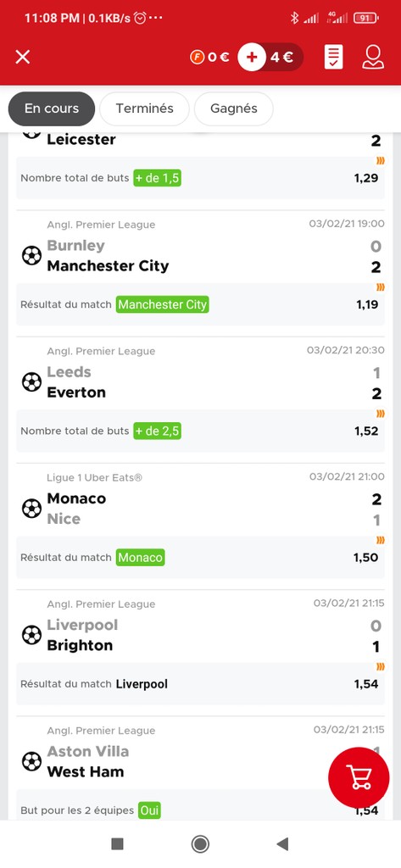This screenshot has width=401, height=868.
Task: Switch to the Gagnés tab
Action: pyautogui.click(x=234, y=108)
